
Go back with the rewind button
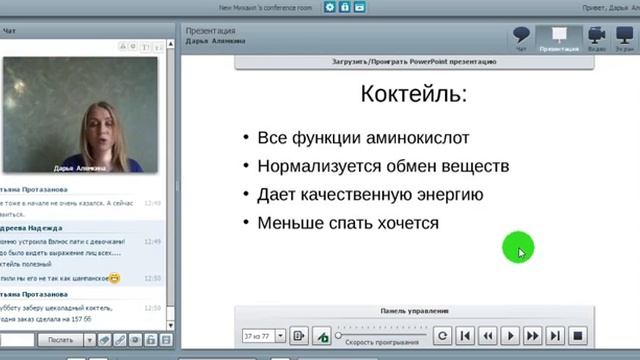[x=488, y=336]
